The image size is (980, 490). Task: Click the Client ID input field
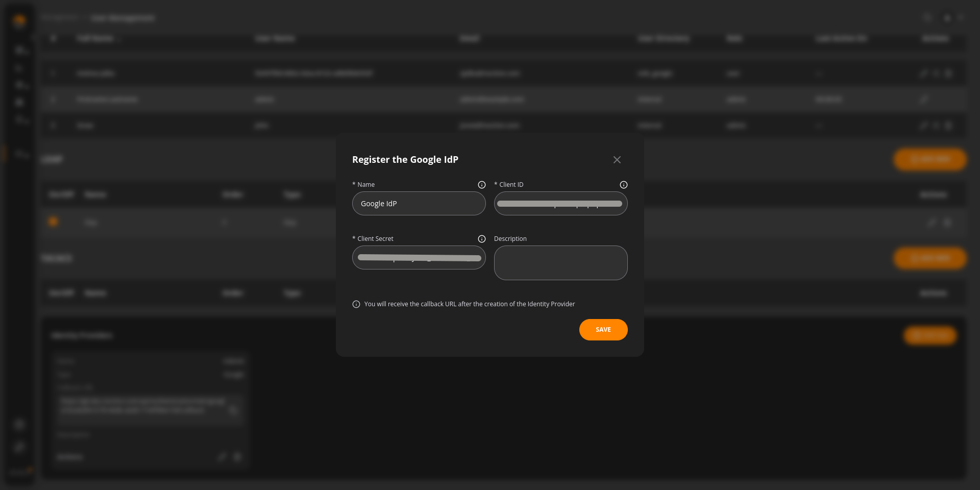560,204
